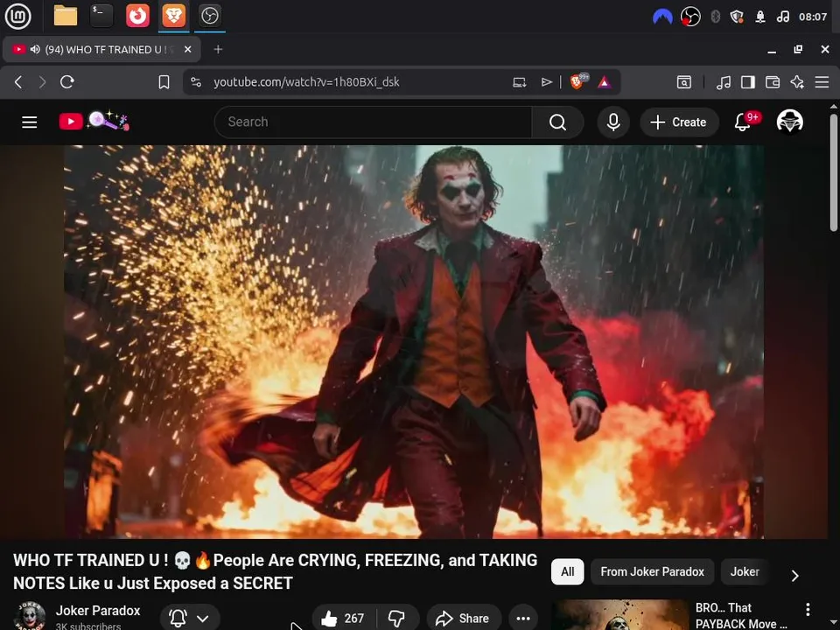840x630 pixels.
Task: Click the video title text
Action: tap(275, 571)
